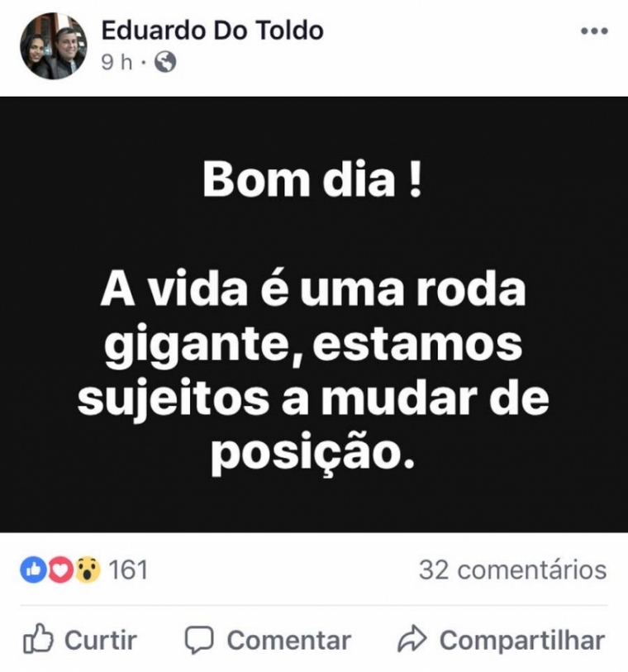This screenshot has height=672, width=628.
Task: Toggle the Curtir like button label
Action: tap(101, 641)
